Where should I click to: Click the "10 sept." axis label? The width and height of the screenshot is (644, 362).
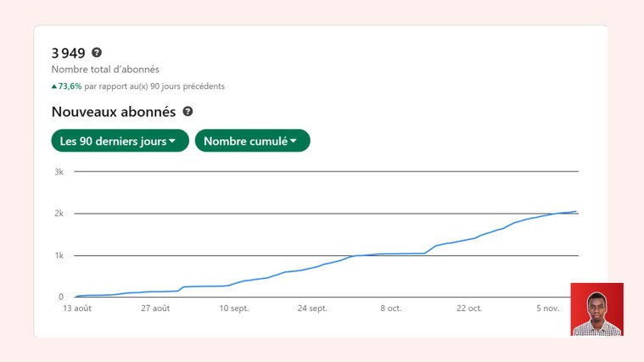(234, 309)
